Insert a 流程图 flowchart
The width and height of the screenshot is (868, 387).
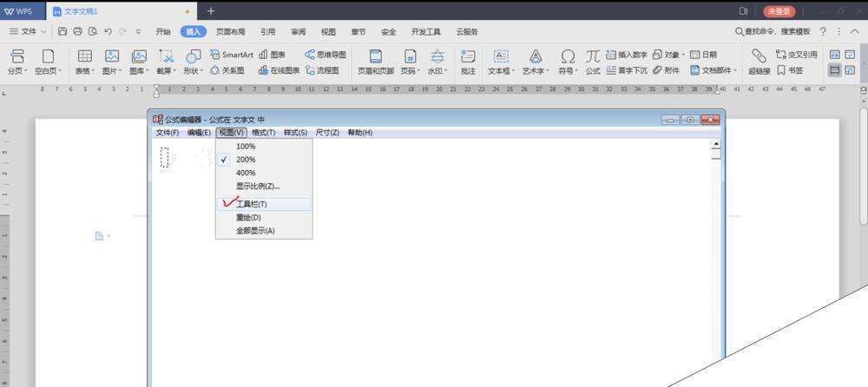pyautogui.click(x=322, y=70)
